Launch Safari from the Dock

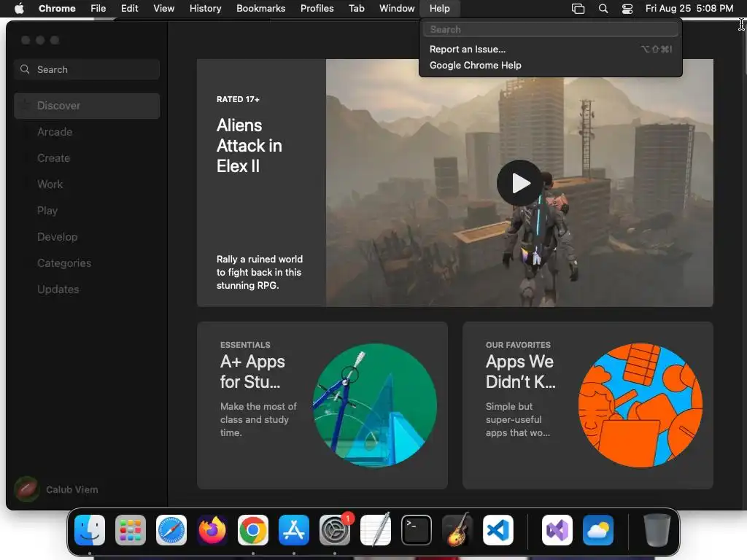[x=171, y=530]
